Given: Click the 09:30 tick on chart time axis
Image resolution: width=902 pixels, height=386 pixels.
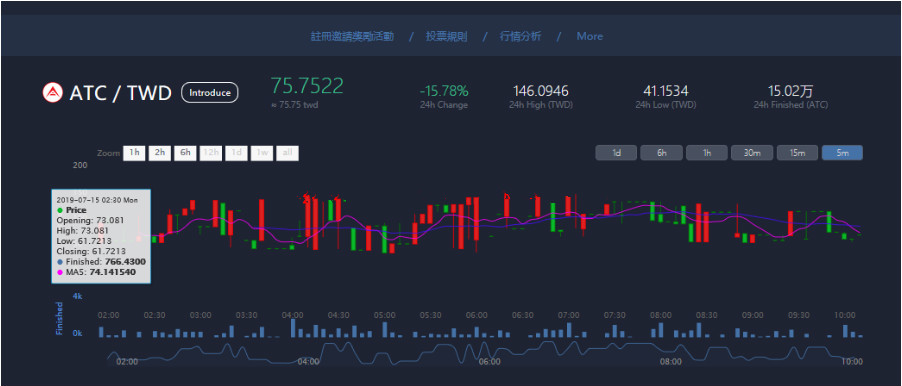Looking at the screenshot, I should 798,315.
